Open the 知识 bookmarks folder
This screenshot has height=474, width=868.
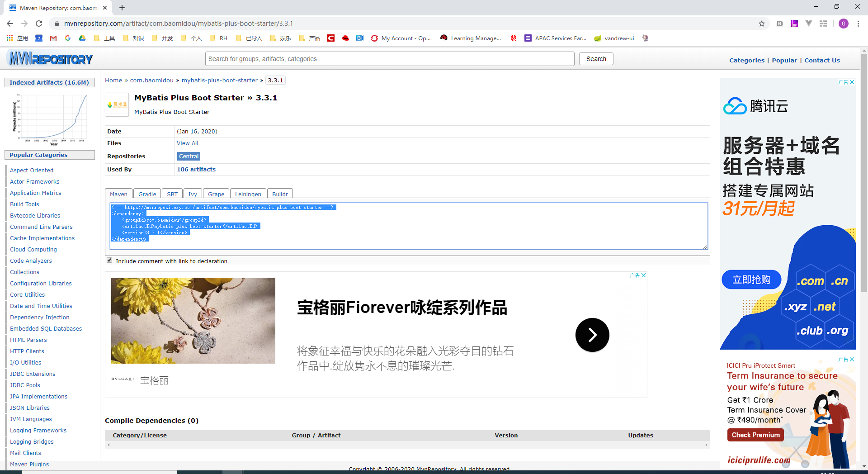(x=133, y=38)
